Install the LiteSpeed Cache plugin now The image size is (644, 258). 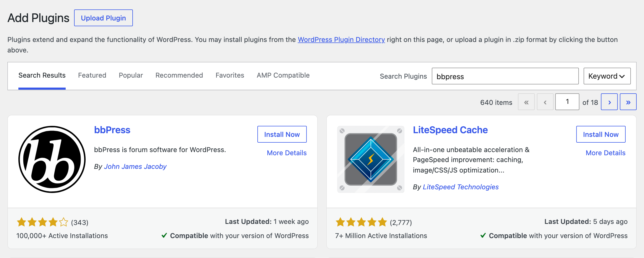(x=601, y=134)
